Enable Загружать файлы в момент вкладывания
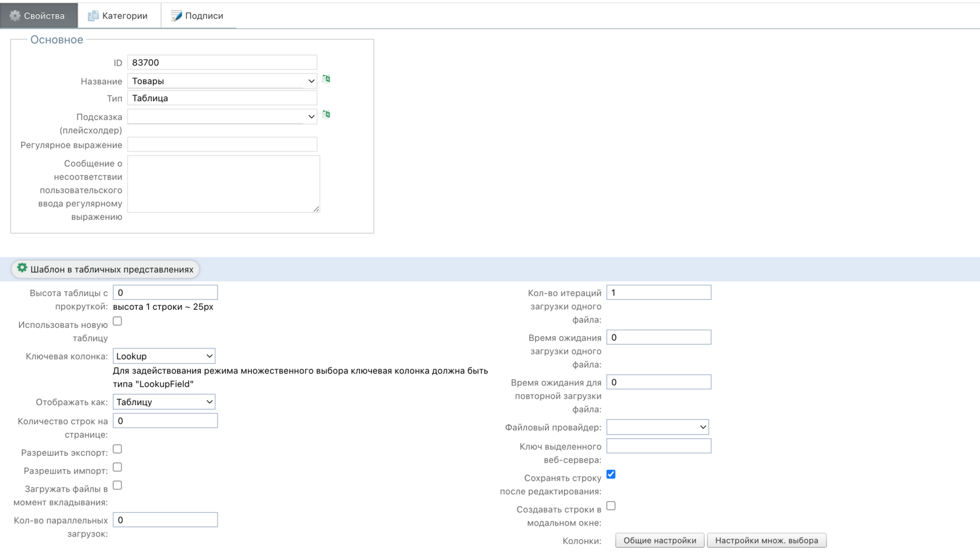Image resolution: width=980 pixels, height=559 pixels. coord(117,485)
